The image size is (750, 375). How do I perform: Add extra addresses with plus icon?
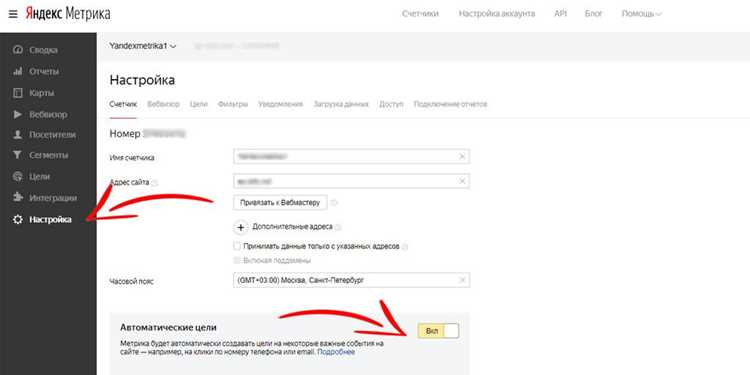241,227
